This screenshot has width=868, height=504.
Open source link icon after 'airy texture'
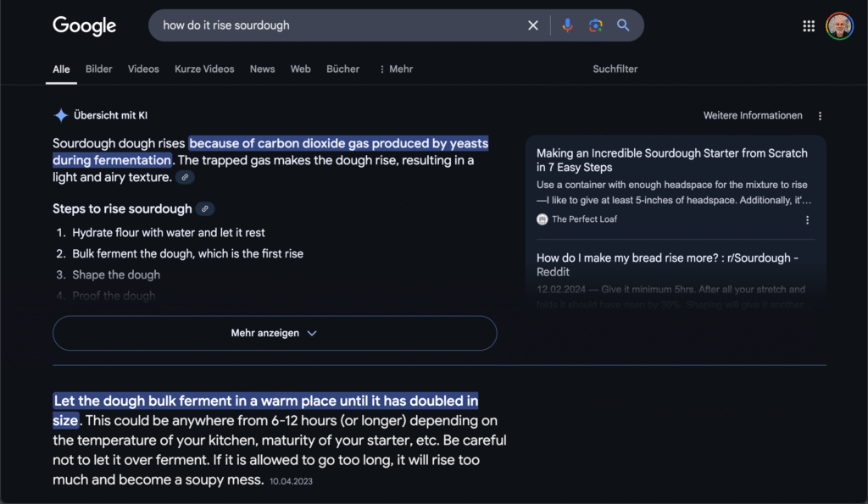point(185,177)
